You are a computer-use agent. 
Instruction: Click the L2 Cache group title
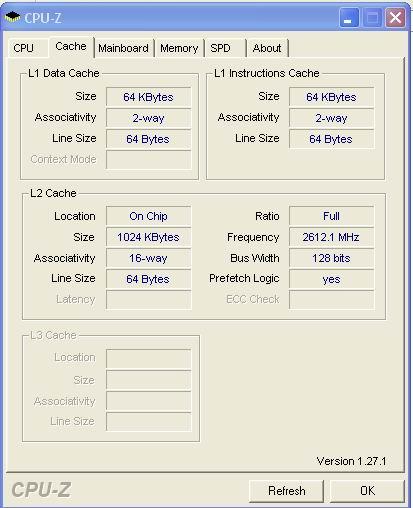coord(53,193)
